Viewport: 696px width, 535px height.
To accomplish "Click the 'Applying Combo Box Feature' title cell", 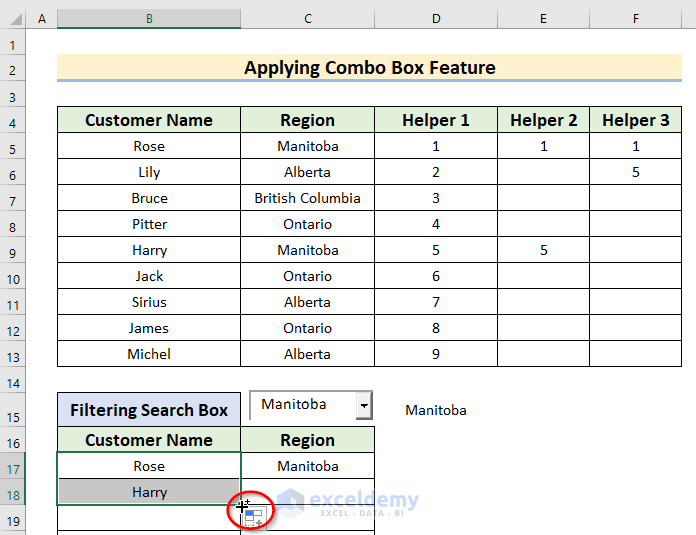I will [x=369, y=67].
